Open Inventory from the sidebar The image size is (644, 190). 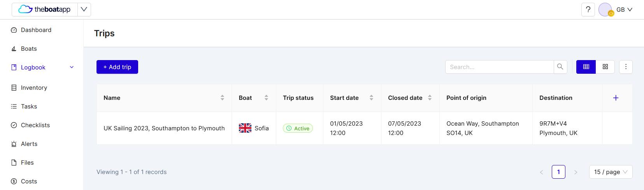pos(34,88)
